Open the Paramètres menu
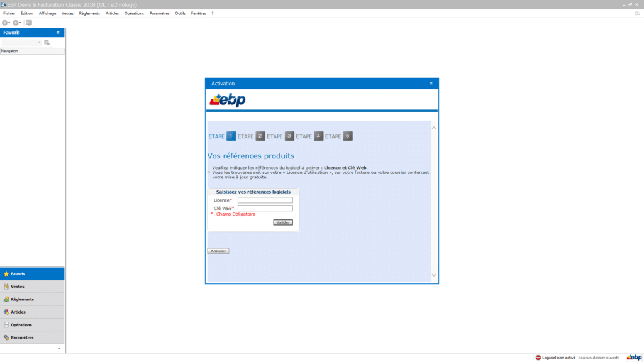Image resolution: width=644 pixels, height=362 pixels. pos(159,14)
